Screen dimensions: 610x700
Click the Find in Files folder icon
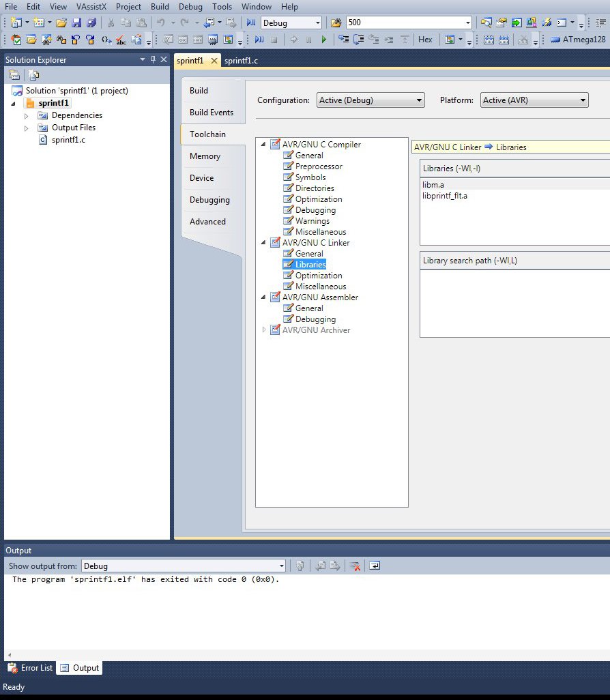336,23
